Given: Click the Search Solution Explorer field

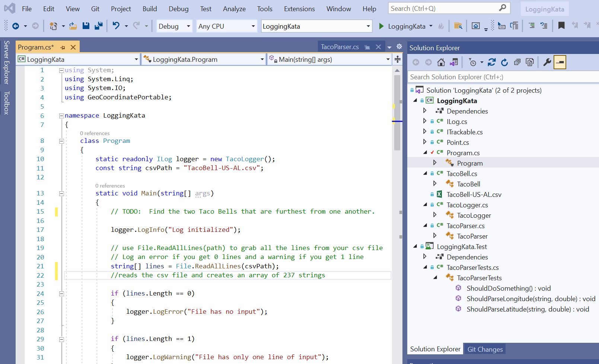Looking at the screenshot, I should 503,77.
